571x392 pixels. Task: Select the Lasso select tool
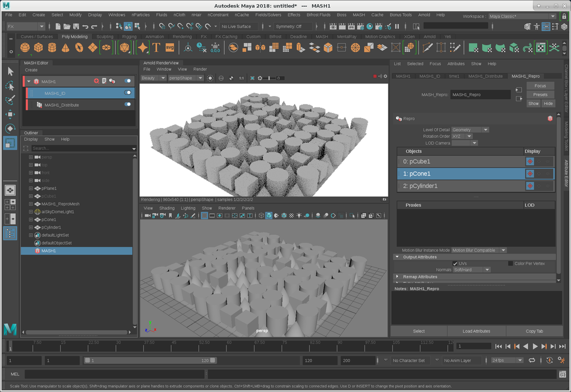(x=10, y=86)
